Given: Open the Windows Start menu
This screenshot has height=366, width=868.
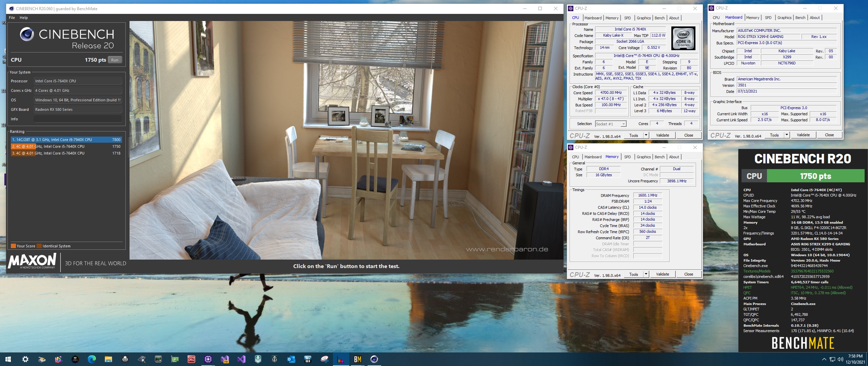Looking at the screenshot, I should coord(8,359).
